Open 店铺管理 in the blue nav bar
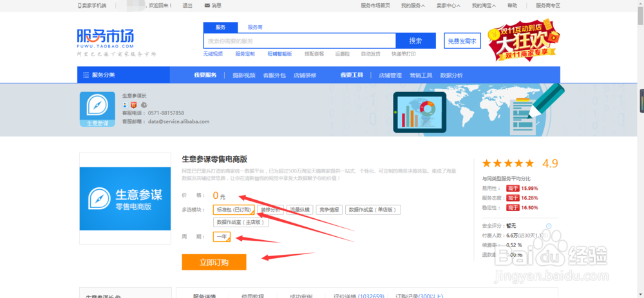644x298 pixels. [390, 75]
